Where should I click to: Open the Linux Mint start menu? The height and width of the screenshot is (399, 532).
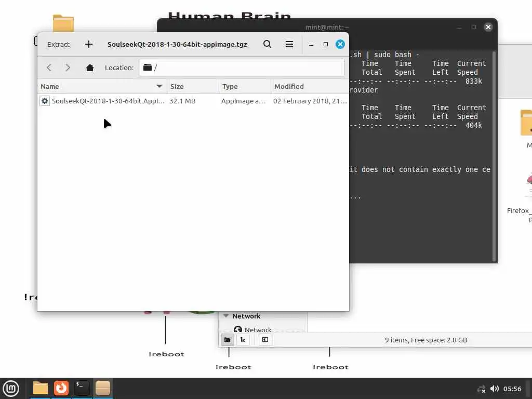pyautogui.click(x=11, y=389)
